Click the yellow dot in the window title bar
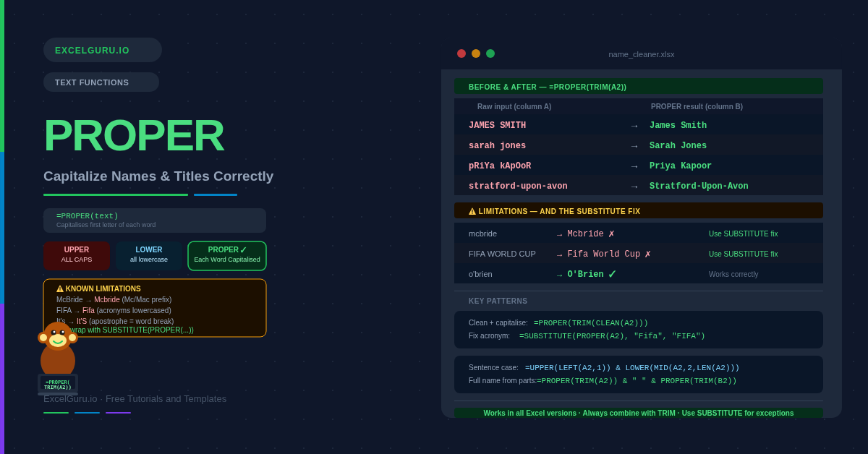The height and width of the screenshot is (454, 868). tap(476, 53)
